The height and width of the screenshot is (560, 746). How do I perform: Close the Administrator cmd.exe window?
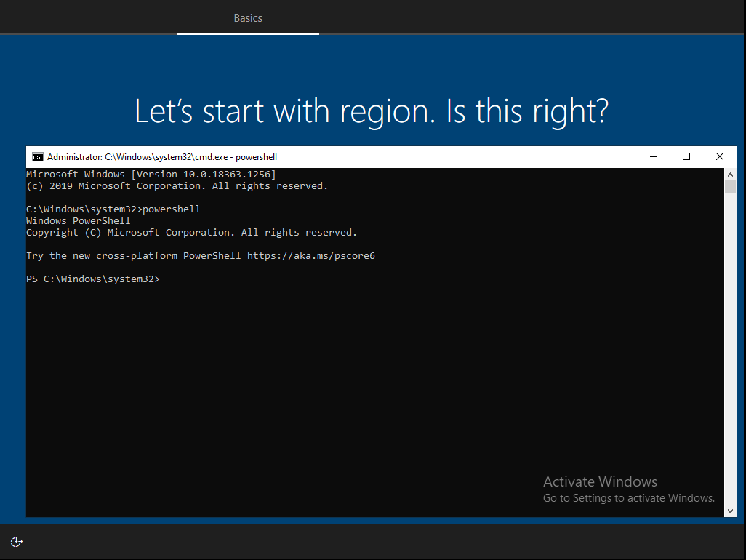(x=719, y=156)
